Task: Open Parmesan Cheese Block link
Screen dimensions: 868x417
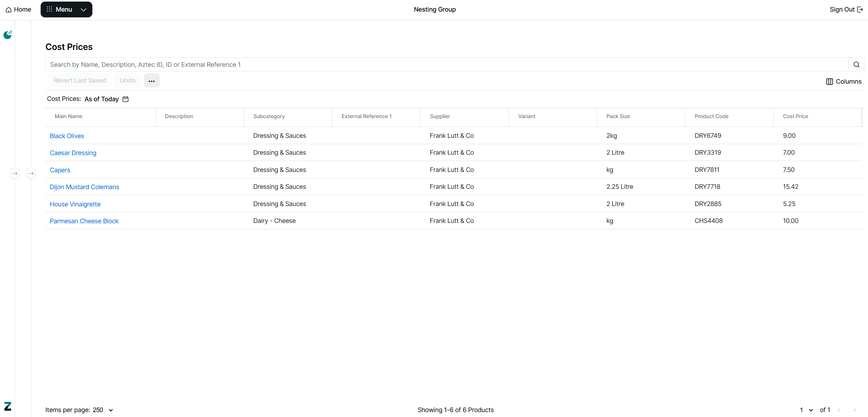Action: pos(84,221)
